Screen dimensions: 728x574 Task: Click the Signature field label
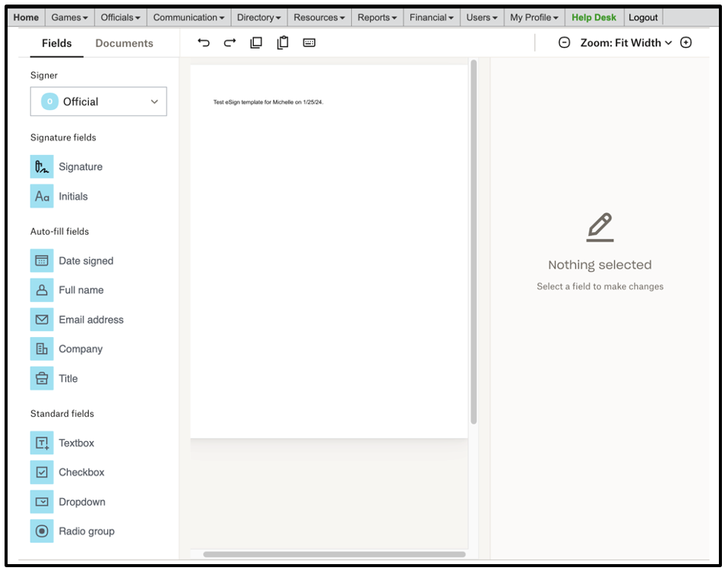(81, 167)
